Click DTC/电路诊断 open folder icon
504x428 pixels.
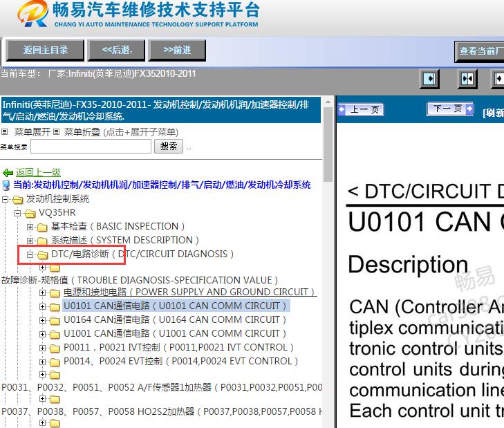click(42, 255)
